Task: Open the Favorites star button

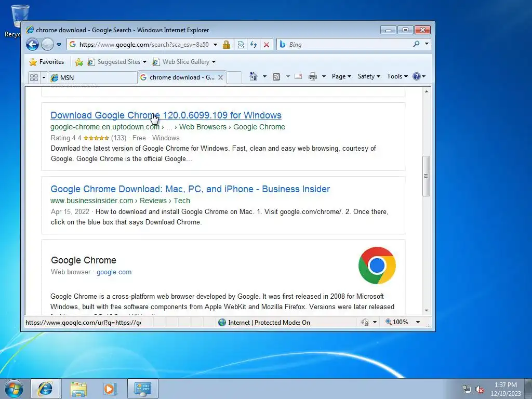Action: [x=47, y=62]
